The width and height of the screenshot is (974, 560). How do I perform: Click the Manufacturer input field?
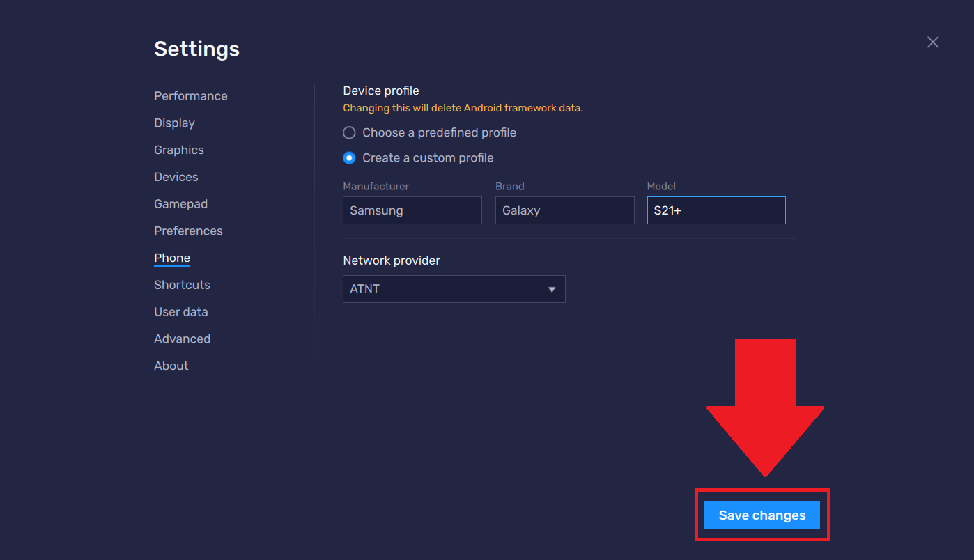click(412, 210)
